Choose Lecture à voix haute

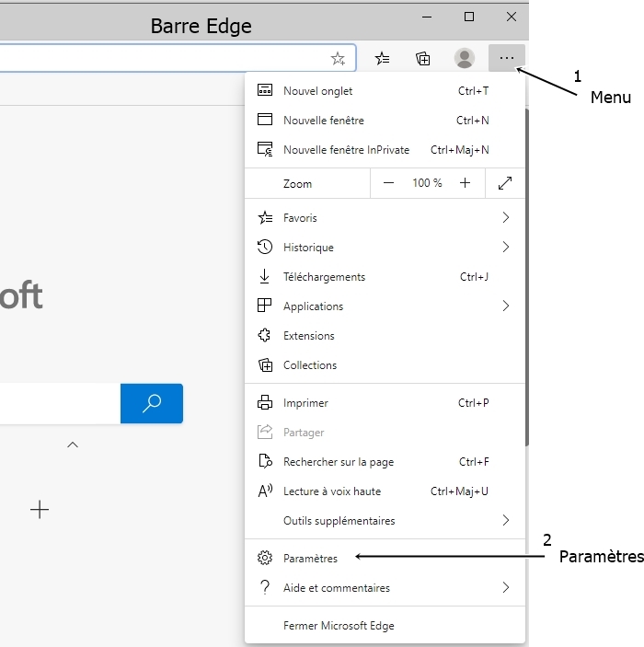tap(385, 491)
